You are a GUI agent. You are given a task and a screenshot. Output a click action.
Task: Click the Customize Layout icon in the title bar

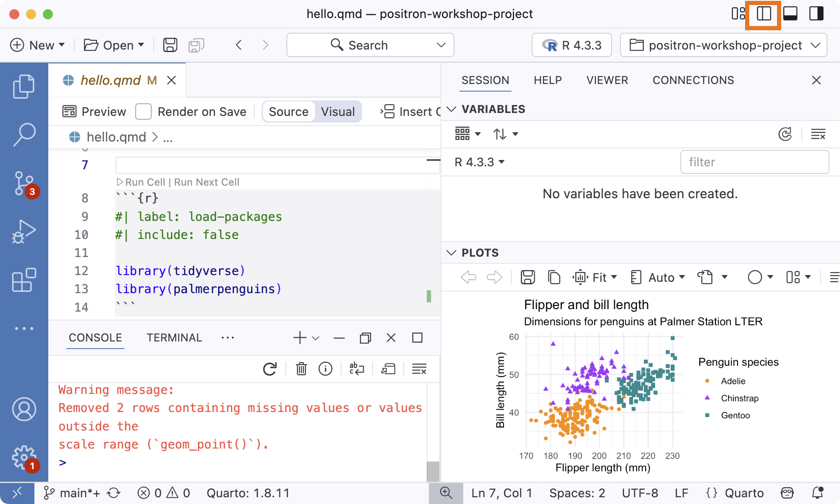[x=738, y=14]
